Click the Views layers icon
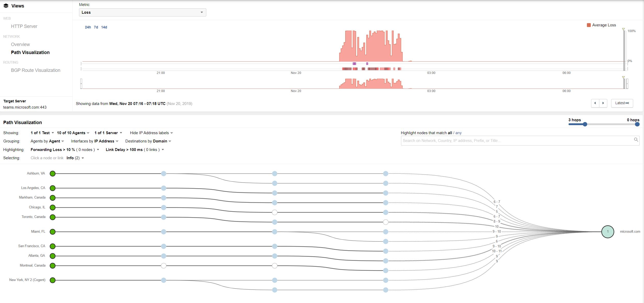The image size is (644, 303). [x=6, y=6]
